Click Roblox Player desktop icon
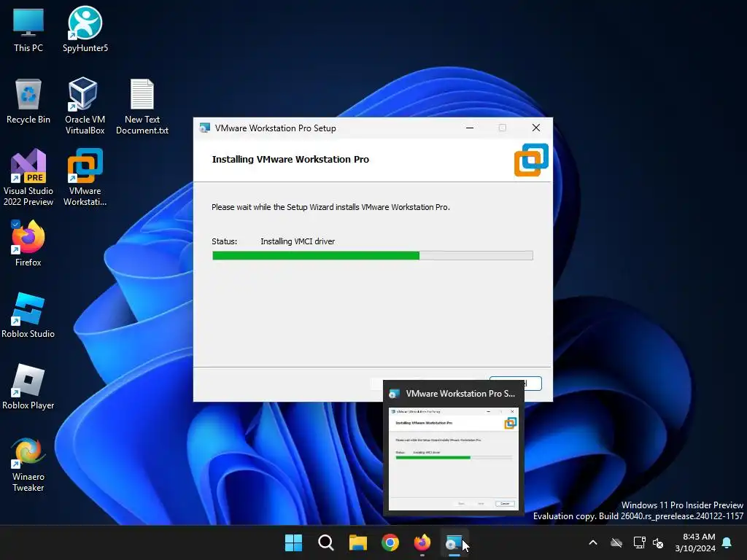Image resolution: width=747 pixels, height=560 pixels. point(28,386)
